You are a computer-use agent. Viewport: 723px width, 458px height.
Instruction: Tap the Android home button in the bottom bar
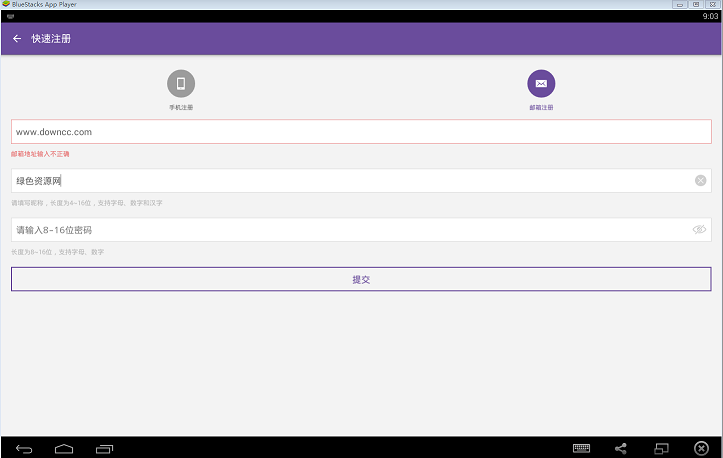[x=64, y=449]
